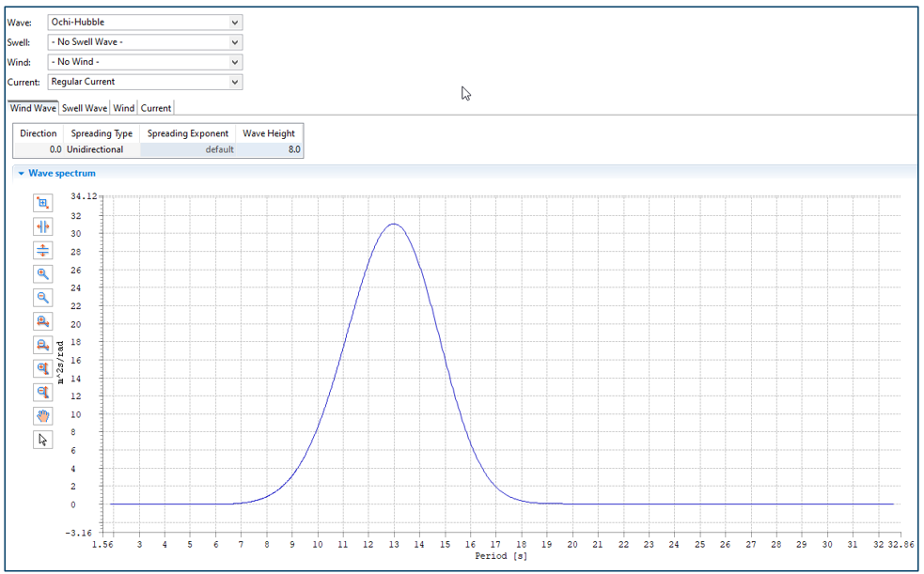924x574 pixels.
Task: Click the zoom out magnifier icon
Action: click(42, 298)
